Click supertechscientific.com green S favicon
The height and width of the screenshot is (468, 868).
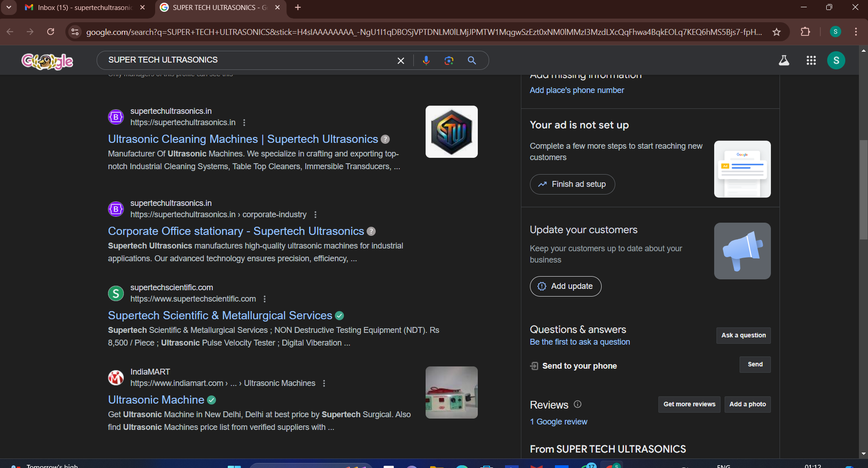(x=116, y=293)
